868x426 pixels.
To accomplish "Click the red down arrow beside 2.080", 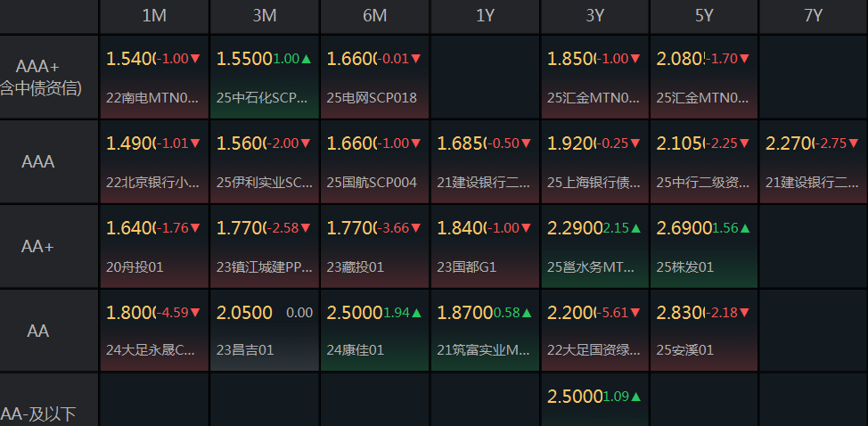I will coord(744,59).
